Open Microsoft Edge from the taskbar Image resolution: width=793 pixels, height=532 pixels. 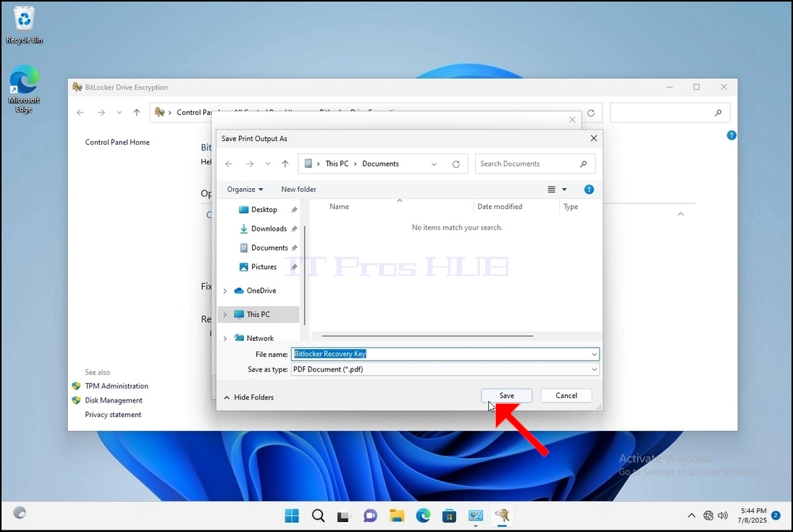pos(423,516)
